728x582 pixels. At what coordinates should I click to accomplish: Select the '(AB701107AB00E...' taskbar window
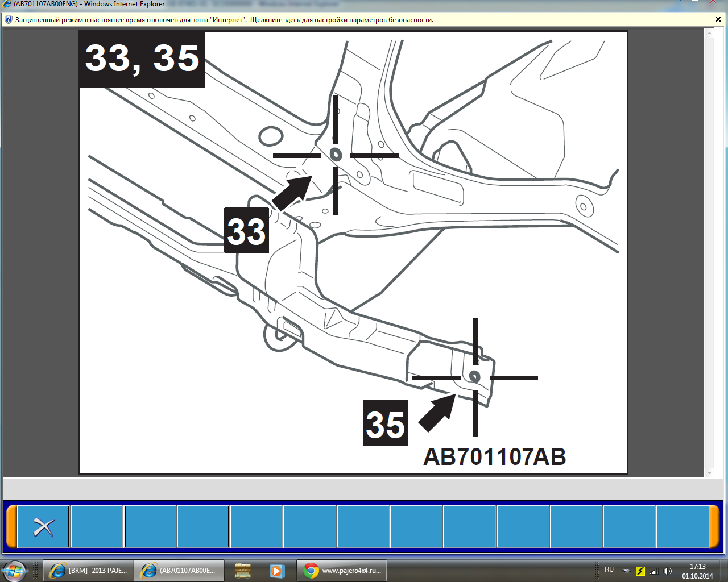pos(179,571)
